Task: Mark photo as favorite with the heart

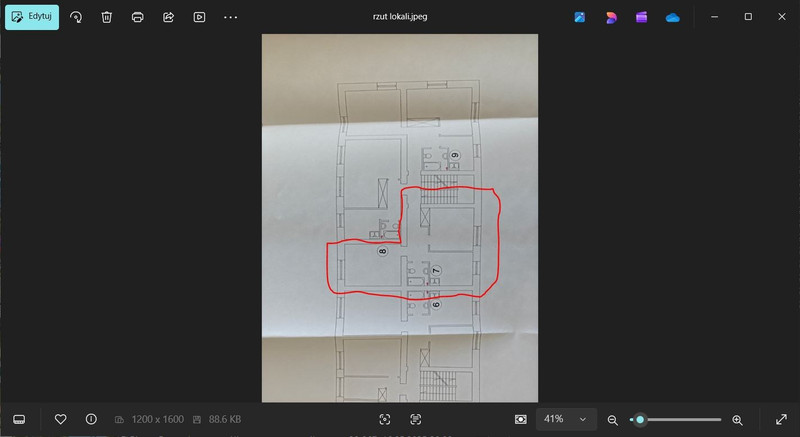Action: click(x=60, y=419)
